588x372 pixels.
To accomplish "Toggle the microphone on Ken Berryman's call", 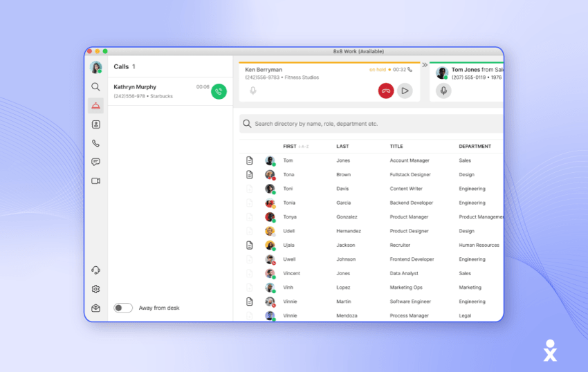I will coord(252,91).
